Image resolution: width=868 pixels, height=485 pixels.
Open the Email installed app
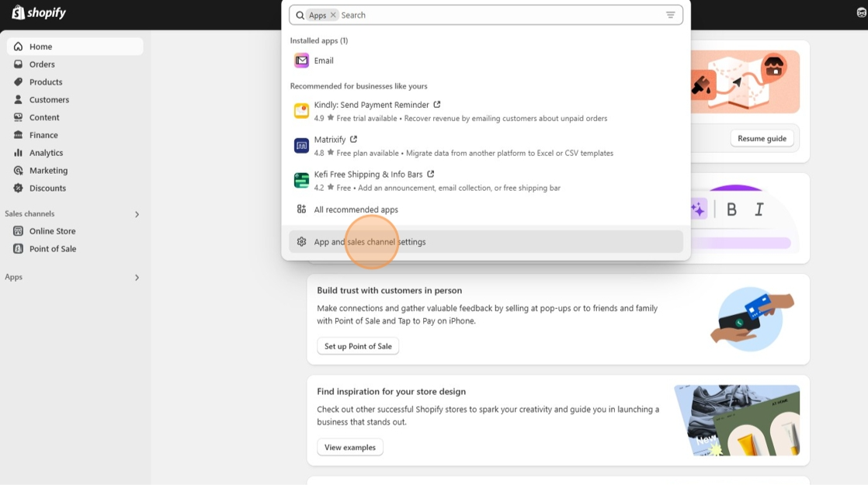(323, 61)
